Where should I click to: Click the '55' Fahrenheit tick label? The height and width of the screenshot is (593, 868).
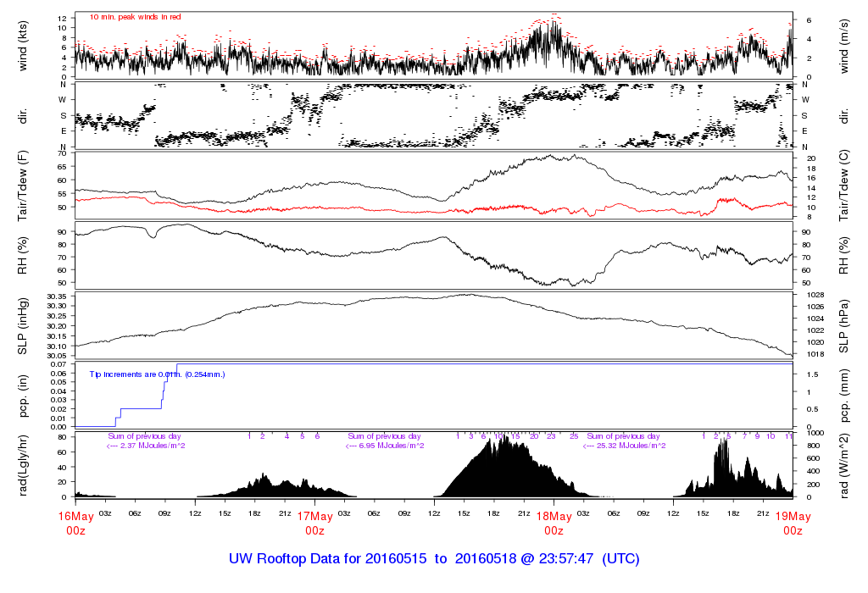point(62,194)
